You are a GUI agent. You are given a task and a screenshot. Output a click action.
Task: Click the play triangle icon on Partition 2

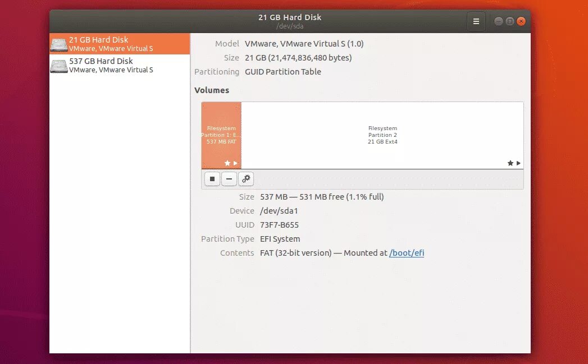click(518, 163)
